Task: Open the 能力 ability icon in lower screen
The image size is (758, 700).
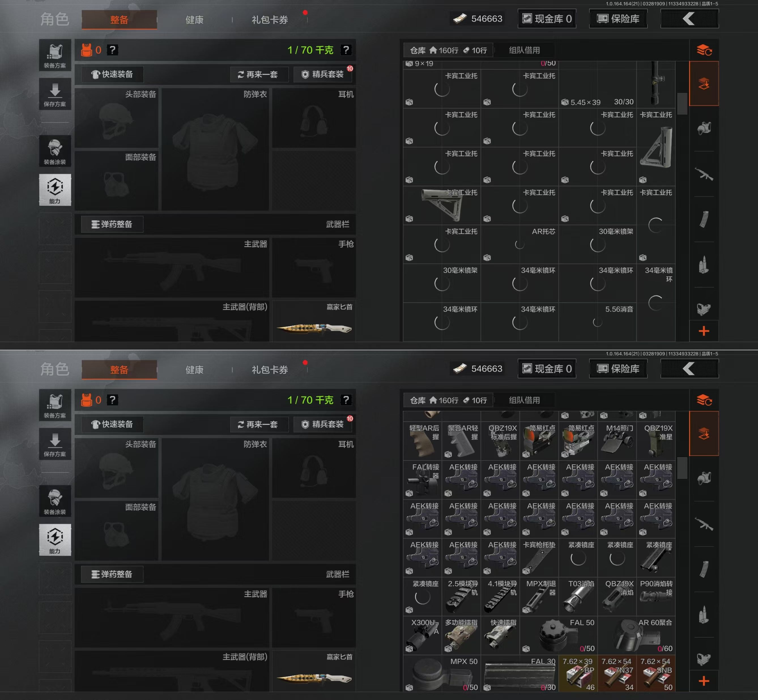Action: pyautogui.click(x=55, y=540)
